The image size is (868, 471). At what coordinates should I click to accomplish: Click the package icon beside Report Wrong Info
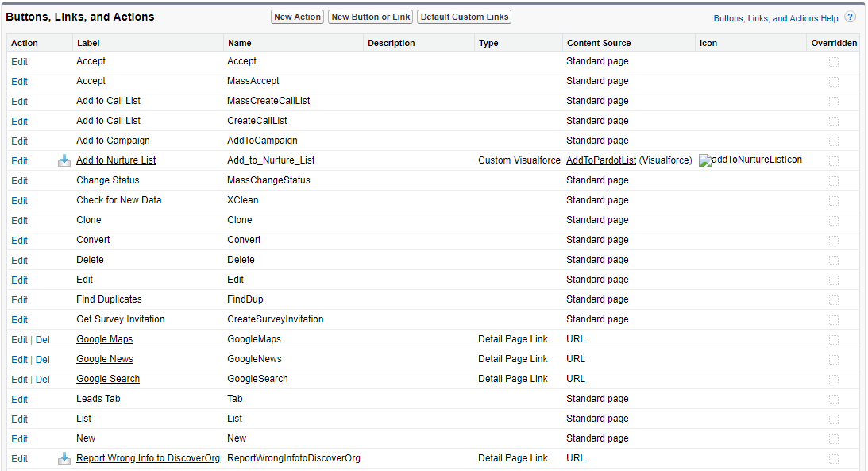pos(64,458)
